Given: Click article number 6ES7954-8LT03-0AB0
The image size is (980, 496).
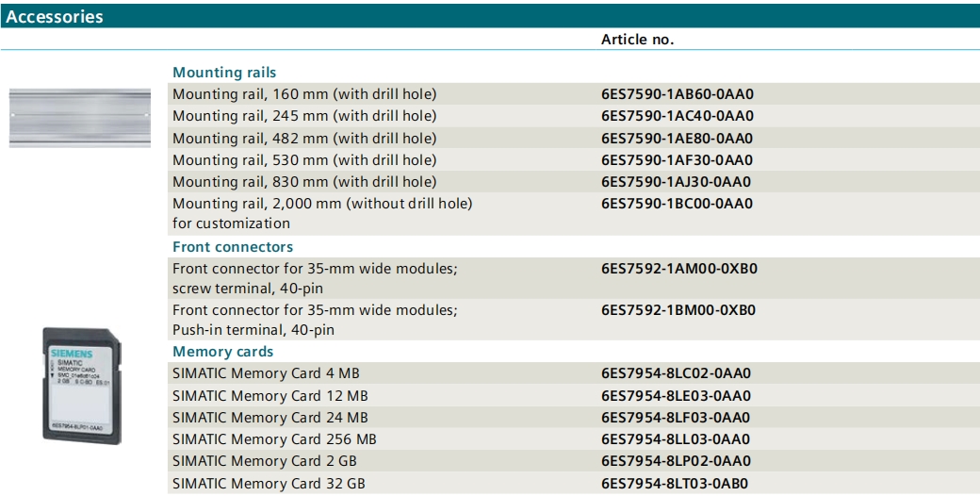Looking at the screenshot, I should (x=676, y=484).
